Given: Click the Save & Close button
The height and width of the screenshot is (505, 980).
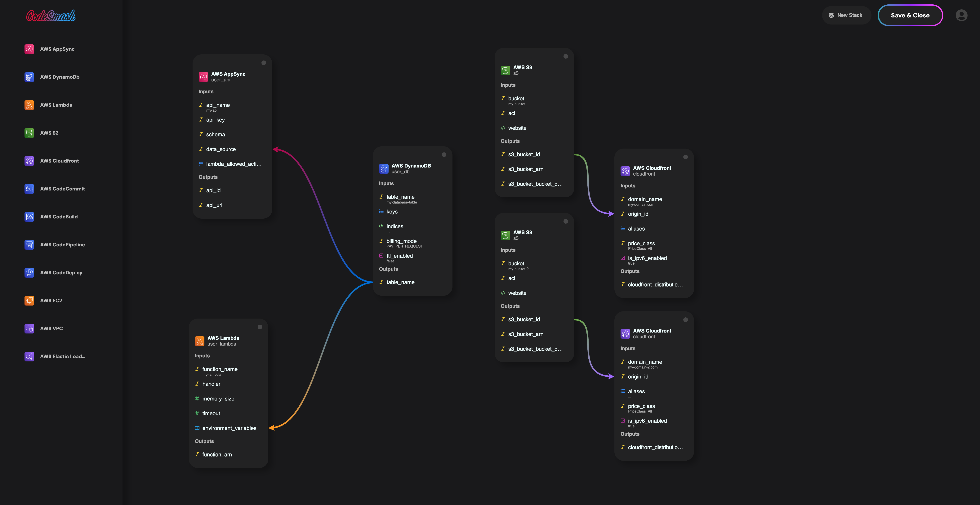Looking at the screenshot, I should click(910, 15).
